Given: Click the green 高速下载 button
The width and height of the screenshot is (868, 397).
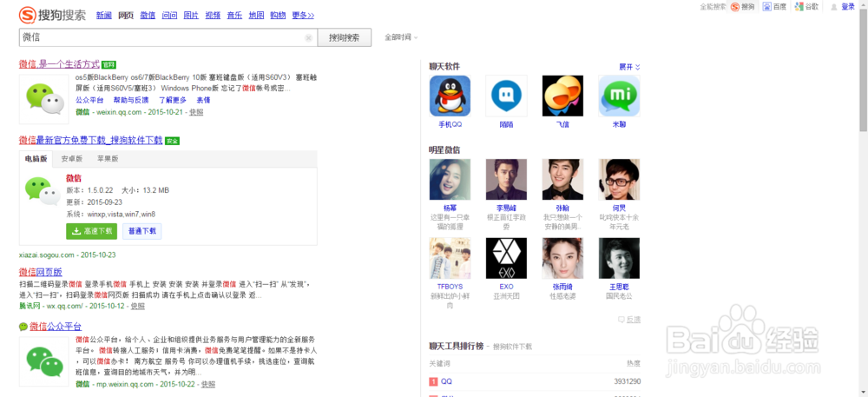Looking at the screenshot, I should click(91, 231).
